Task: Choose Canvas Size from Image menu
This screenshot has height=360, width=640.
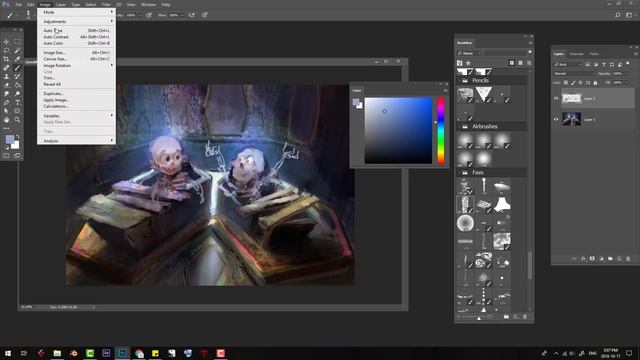Action: [x=76, y=59]
